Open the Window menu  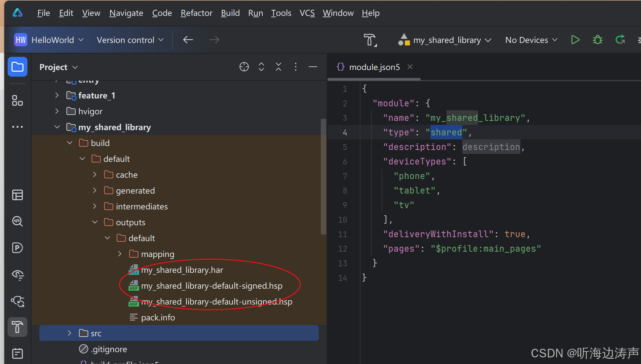tap(338, 13)
